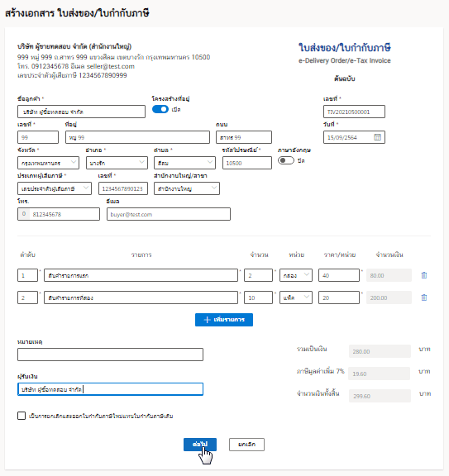Delete the second item row with trash icon
Viewport: 449px width, 476px height.
424,297
